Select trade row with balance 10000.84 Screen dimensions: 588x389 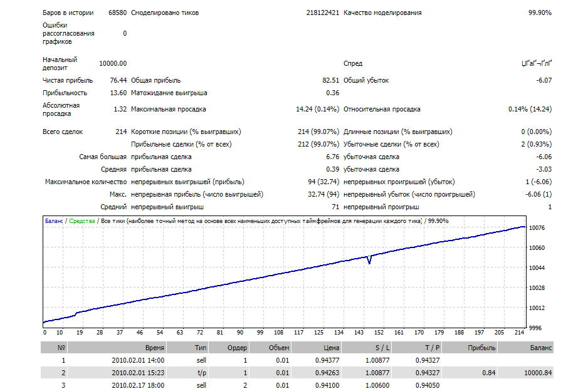point(297,373)
